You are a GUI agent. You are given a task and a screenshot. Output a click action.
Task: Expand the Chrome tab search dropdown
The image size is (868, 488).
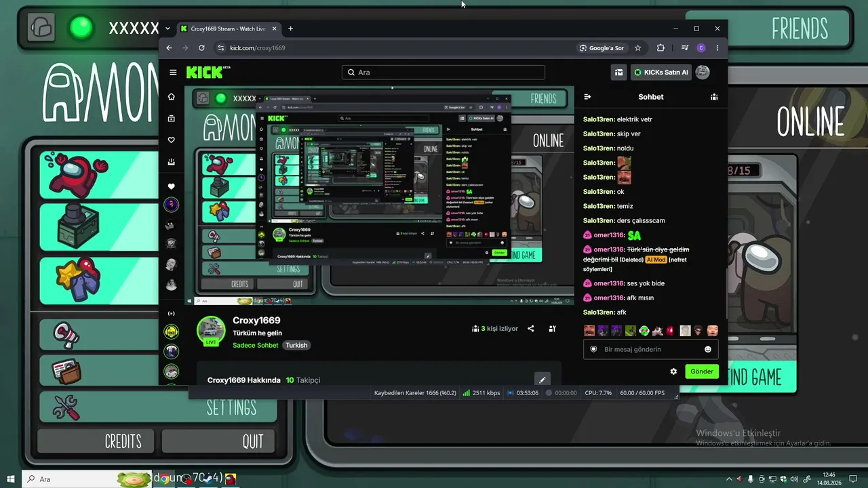(x=167, y=28)
